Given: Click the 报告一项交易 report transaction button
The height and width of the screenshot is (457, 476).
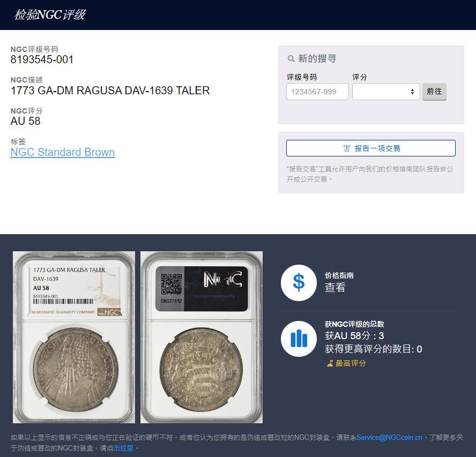Looking at the screenshot, I should click(370, 148).
